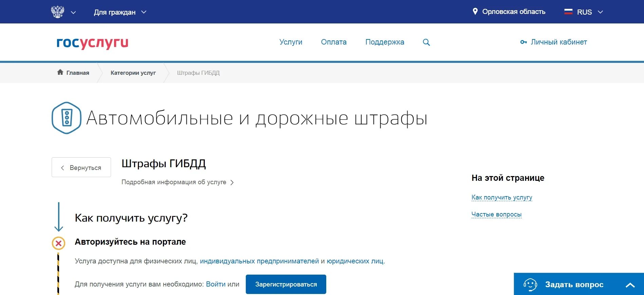Image resolution: width=644 pixels, height=295 pixels.
Task: Open "Личный кабинет" login link
Action: [559, 42]
